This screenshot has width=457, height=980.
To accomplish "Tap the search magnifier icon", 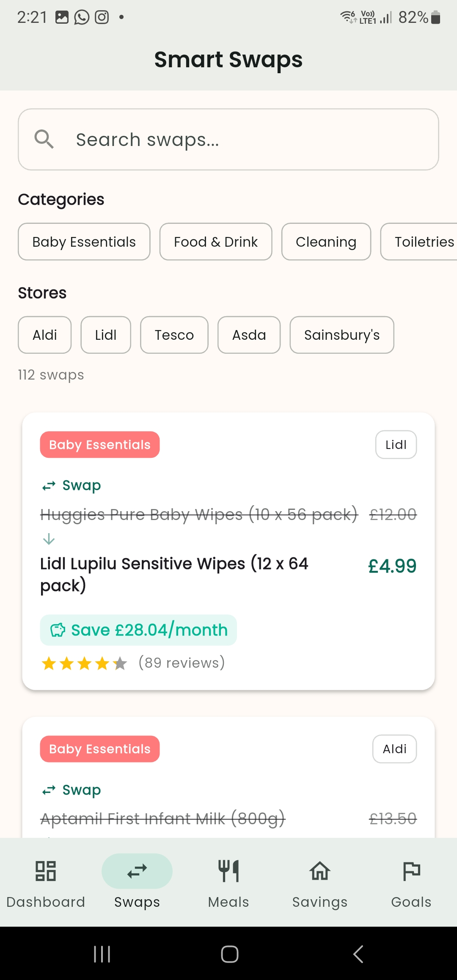I will tap(44, 139).
